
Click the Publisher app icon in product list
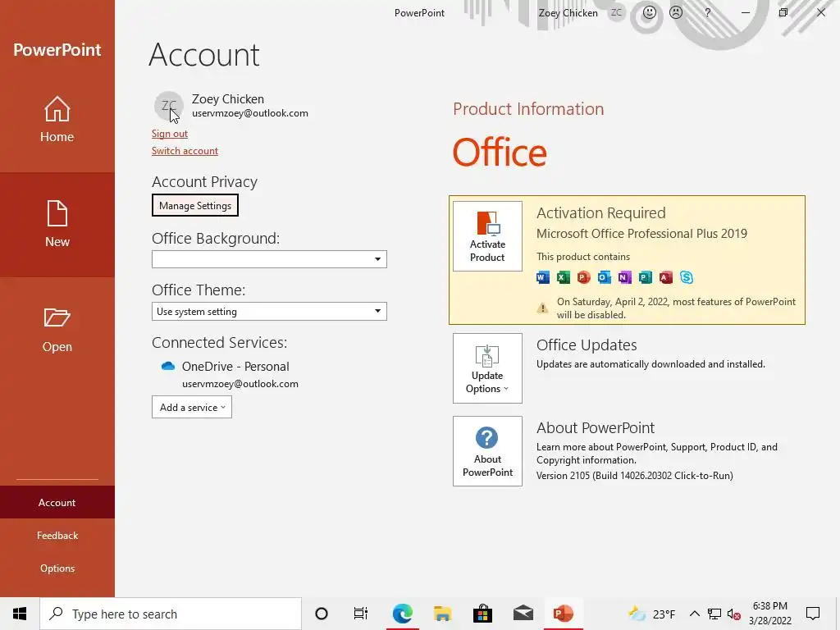tap(645, 277)
